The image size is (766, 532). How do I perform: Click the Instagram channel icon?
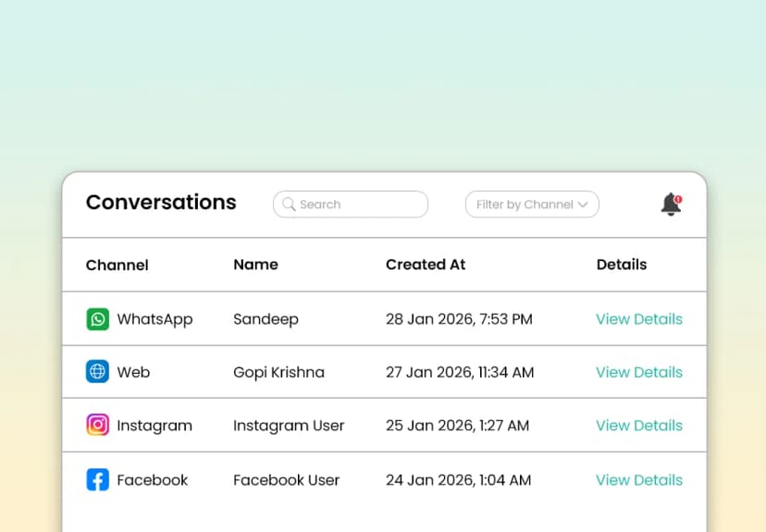97,426
